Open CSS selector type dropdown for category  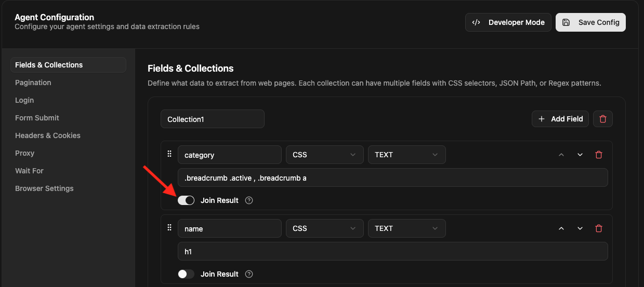tap(324, 155)
